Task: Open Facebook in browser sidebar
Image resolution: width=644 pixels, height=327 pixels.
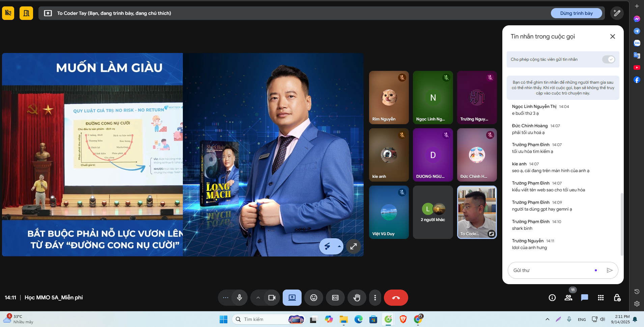Action: (x=637, y=80)
